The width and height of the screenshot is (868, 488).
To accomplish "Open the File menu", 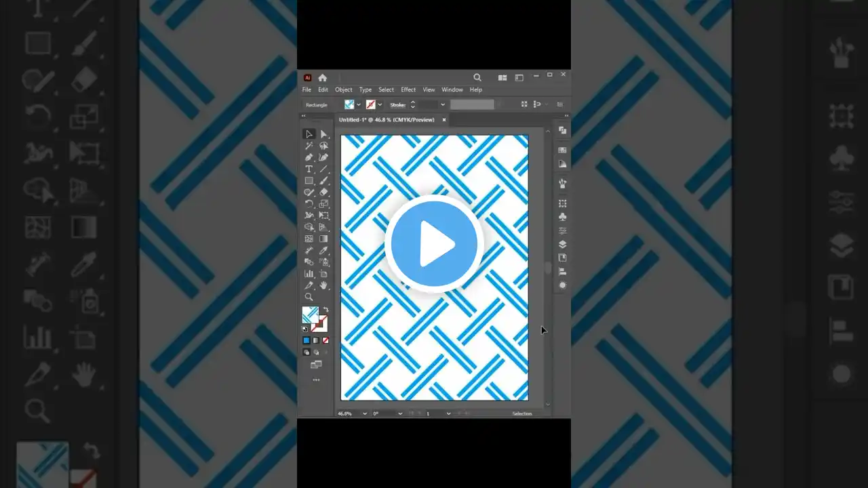I will click(x=307, y=89).
